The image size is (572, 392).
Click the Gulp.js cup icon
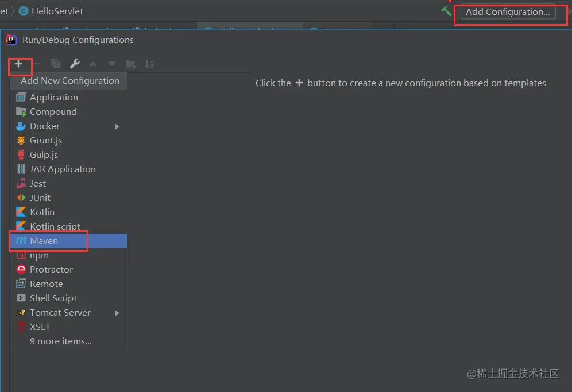[x=21, y=154]
